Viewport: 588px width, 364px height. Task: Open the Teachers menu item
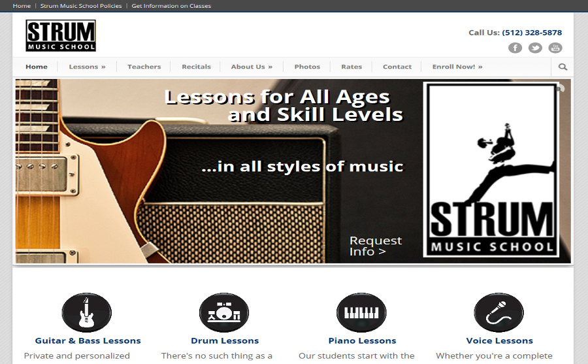144,67
